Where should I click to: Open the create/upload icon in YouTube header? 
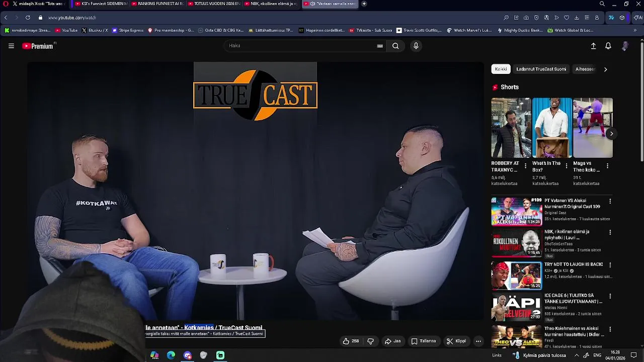click(593, 46)
